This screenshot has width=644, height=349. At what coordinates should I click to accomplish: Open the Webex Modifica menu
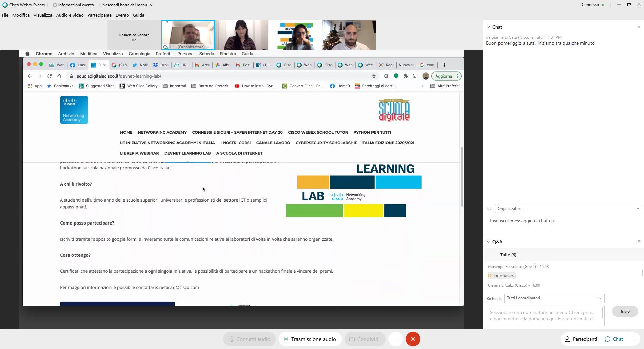pyautogui.click(x=21, y=15)
